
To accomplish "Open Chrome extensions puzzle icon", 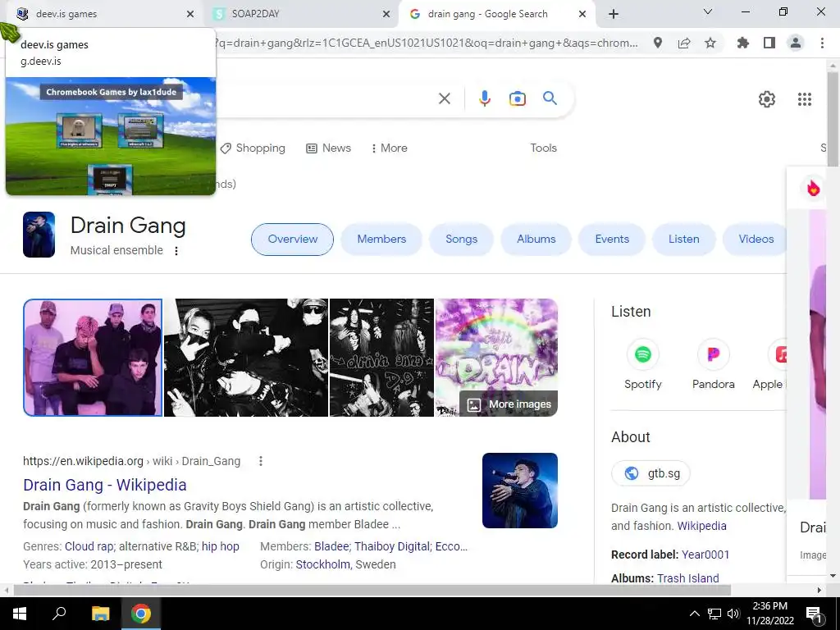I will [742, 43].
